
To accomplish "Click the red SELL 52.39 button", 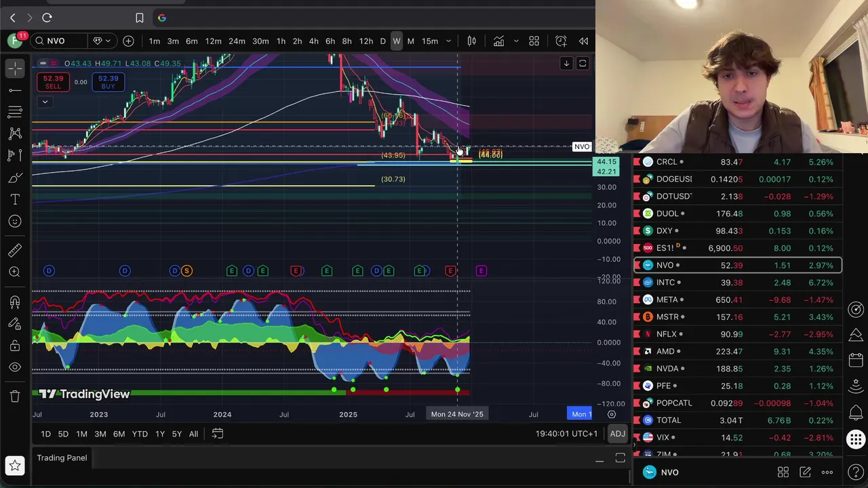I will pos(53,83).
